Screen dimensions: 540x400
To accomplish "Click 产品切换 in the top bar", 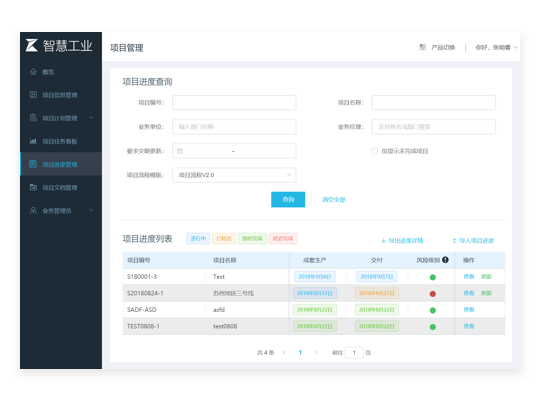I will click(443, 47).
